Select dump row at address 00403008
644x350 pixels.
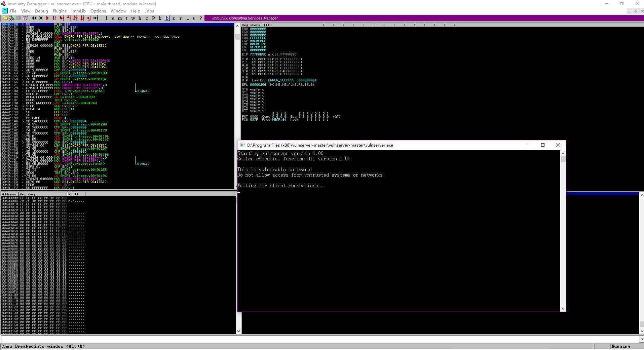[43, 201]
